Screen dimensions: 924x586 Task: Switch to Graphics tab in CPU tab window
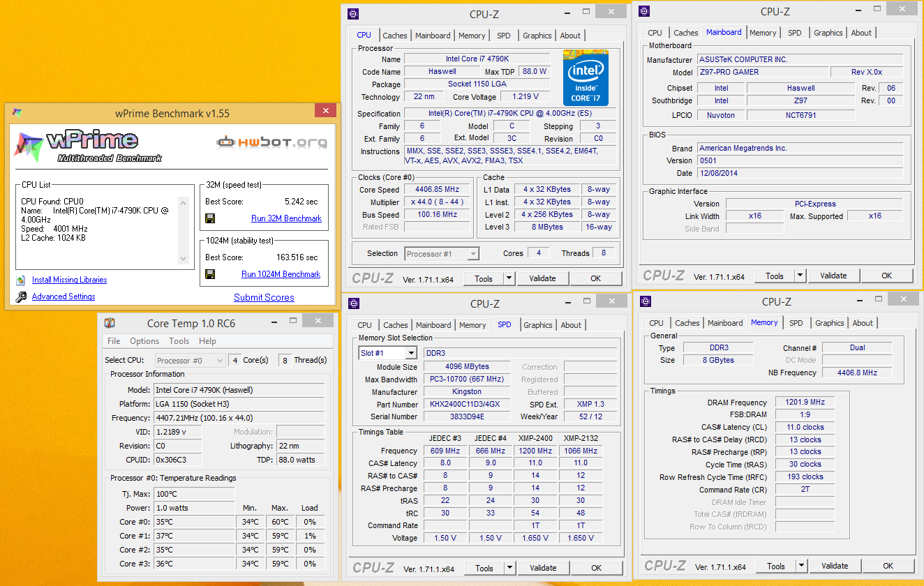pyautogui.click(x=537, y=36)
